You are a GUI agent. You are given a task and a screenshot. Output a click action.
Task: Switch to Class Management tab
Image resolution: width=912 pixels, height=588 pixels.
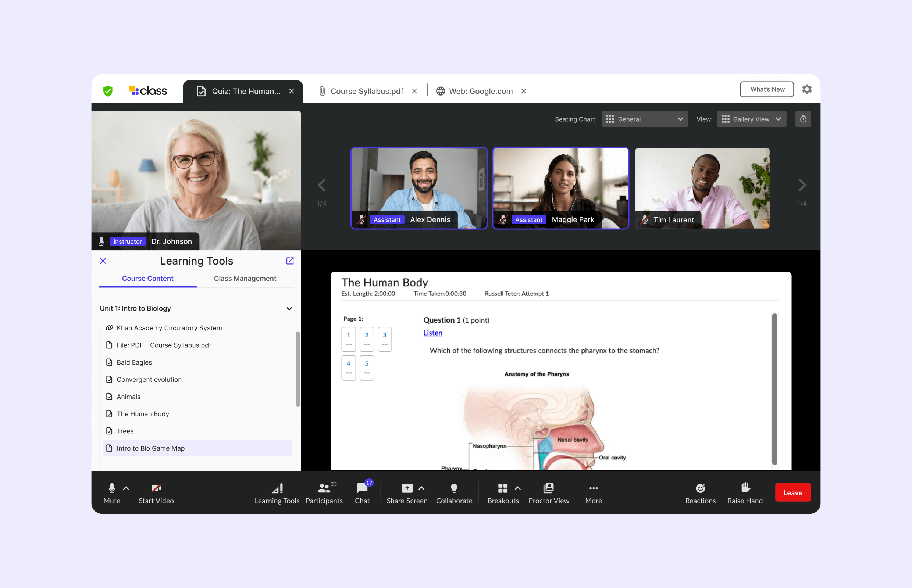[x=245, y=279]
